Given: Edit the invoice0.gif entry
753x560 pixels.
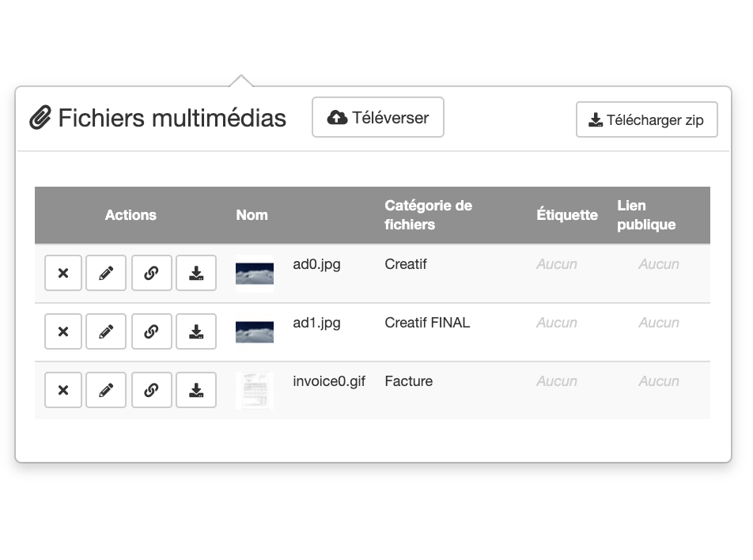Looking at the screenshot, I should (x=106, y=390).
